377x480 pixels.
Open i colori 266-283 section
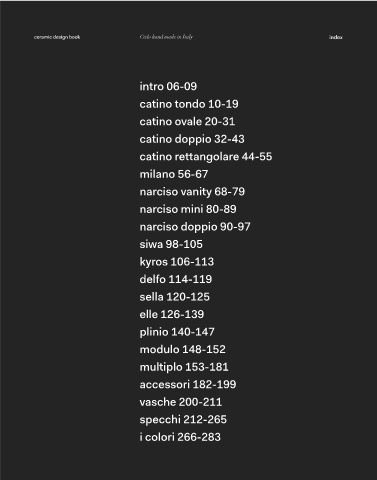pyautogui.click(x=180, y=437)
